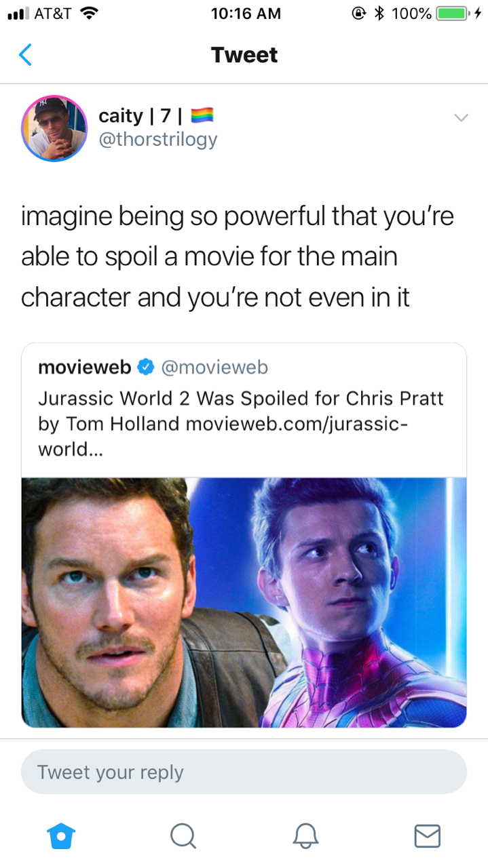The width and height of the screenshot is (488, 868).
Task: Go back using the blue back arrow
Action: pyautogui.click(x=25, y=54)
